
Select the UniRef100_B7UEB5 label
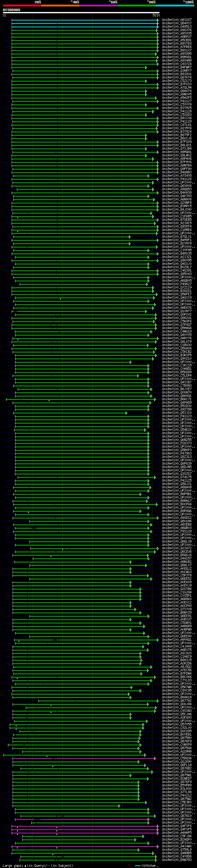[177, 220]
